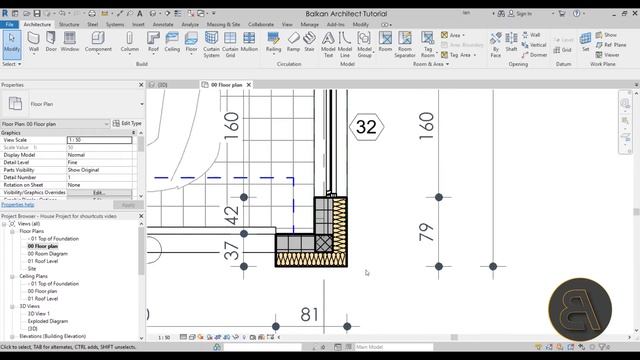Close the Properties palette
Viewport: 640px width, 360px height.
pyautogui.click(x=141, y=85)
